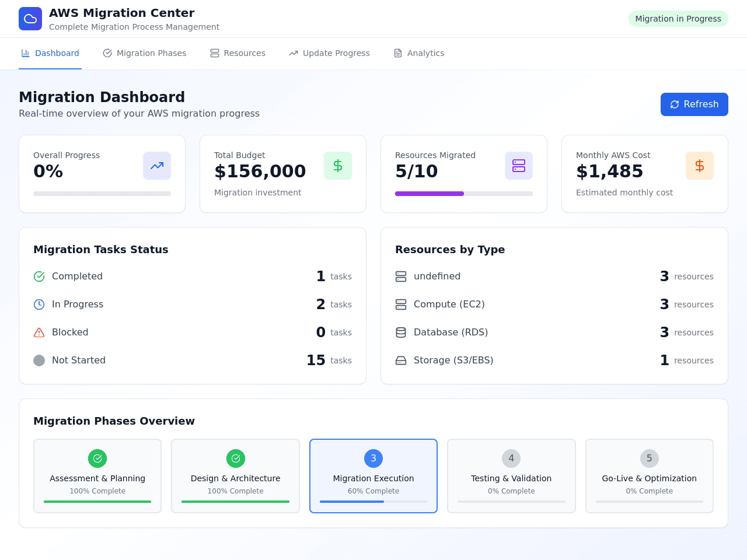
Task: Click the Resources by Type heading
Action: point(450,250)
